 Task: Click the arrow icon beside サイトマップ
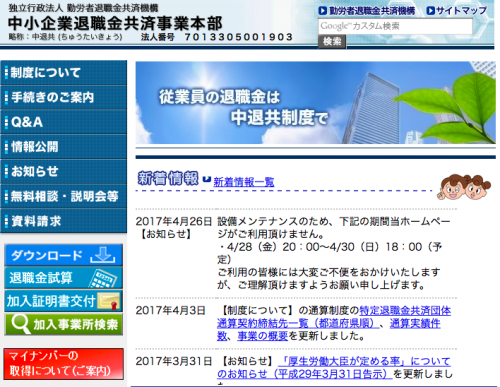(x=430, y=11)
